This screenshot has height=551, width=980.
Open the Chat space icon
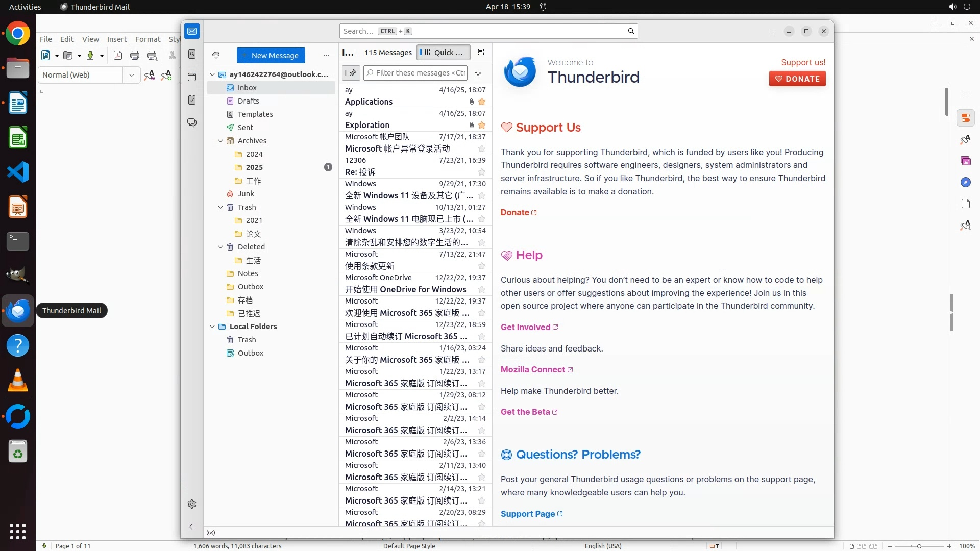(192, 123)
